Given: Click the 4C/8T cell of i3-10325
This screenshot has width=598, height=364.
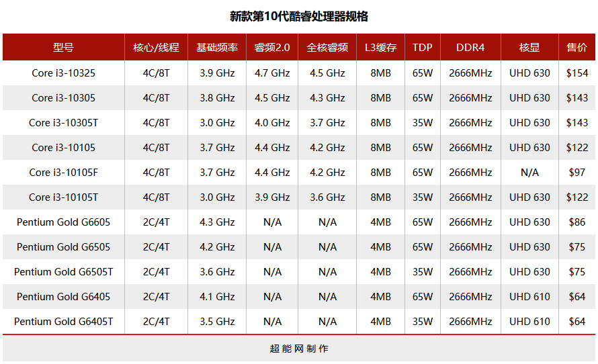Looking at the screenshot, I should point(156,73).
